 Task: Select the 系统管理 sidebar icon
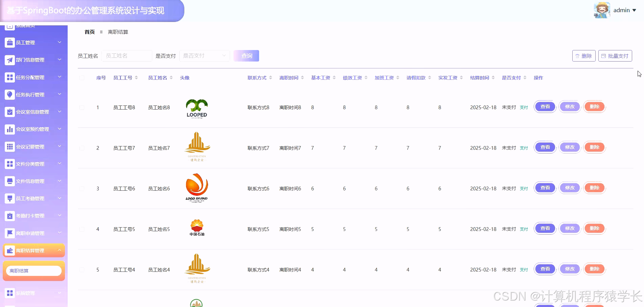[x=9, y=293]
